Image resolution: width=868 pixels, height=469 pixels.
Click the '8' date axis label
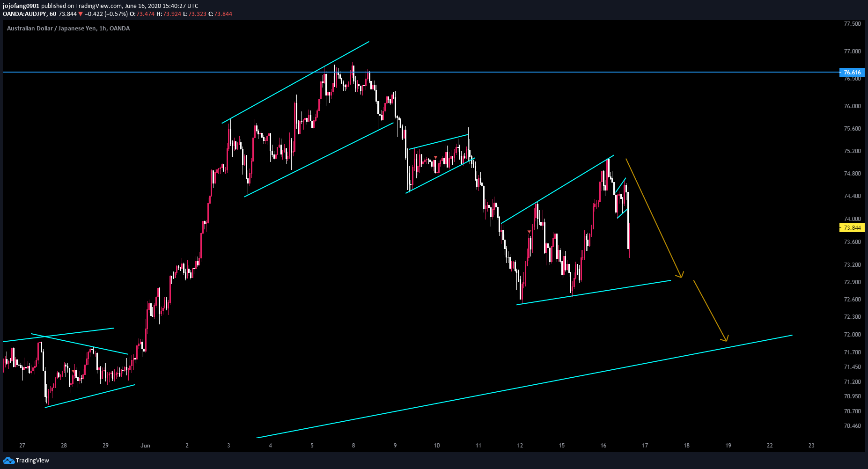tap(353, 446)
